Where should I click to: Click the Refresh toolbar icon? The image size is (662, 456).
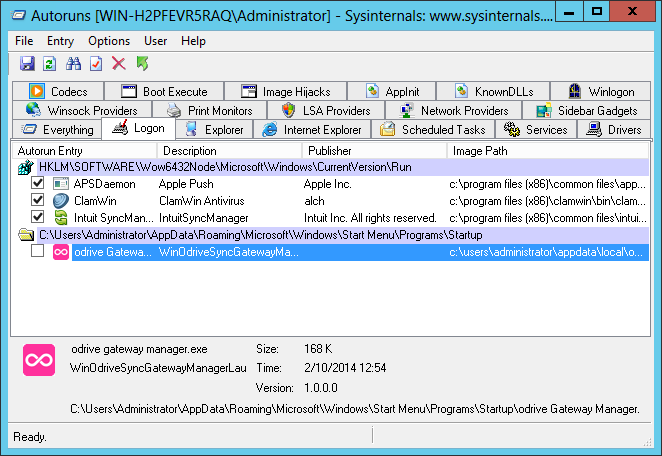(x=50, y=64)
